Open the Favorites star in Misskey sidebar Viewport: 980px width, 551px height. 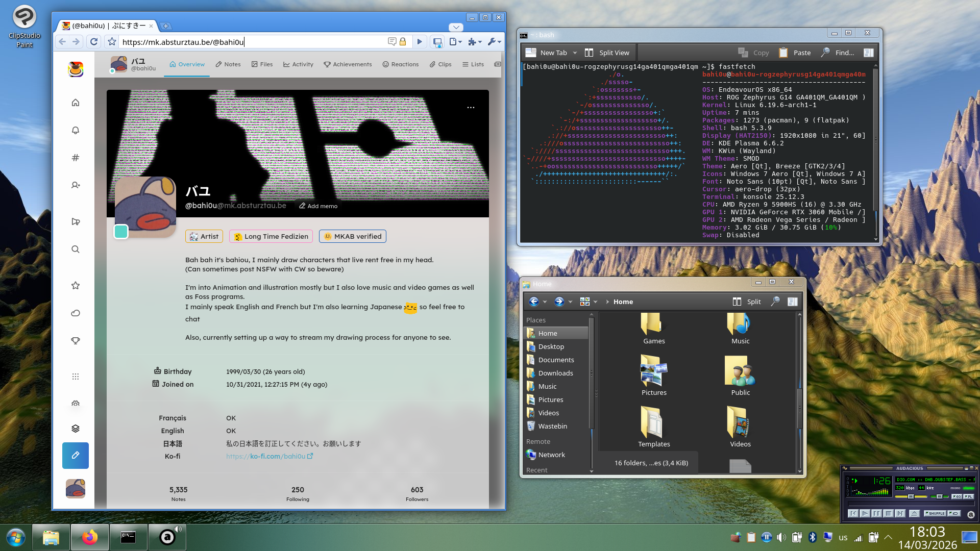click(x=76, y=286)
